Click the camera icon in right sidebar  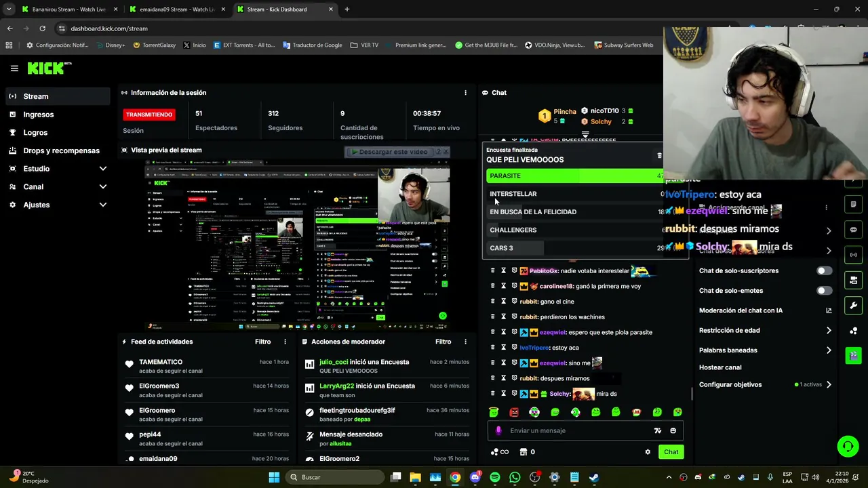click(x=853, y=280)
